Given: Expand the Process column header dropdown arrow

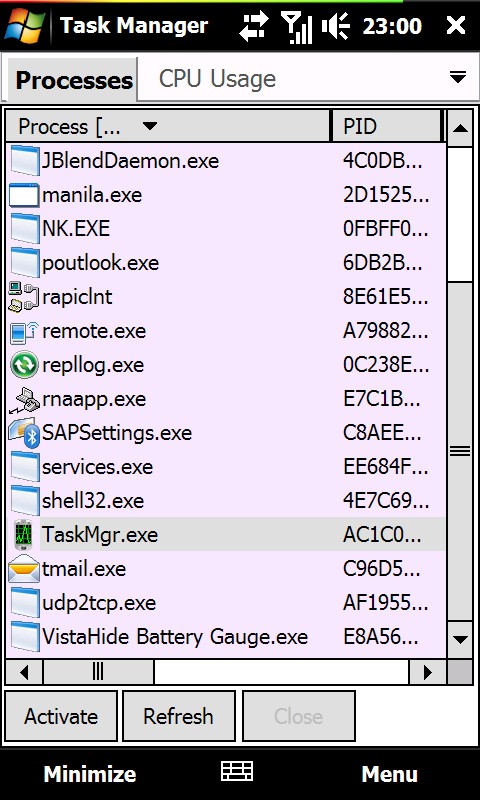Looking at the screenshot, I should coord(149,126).
